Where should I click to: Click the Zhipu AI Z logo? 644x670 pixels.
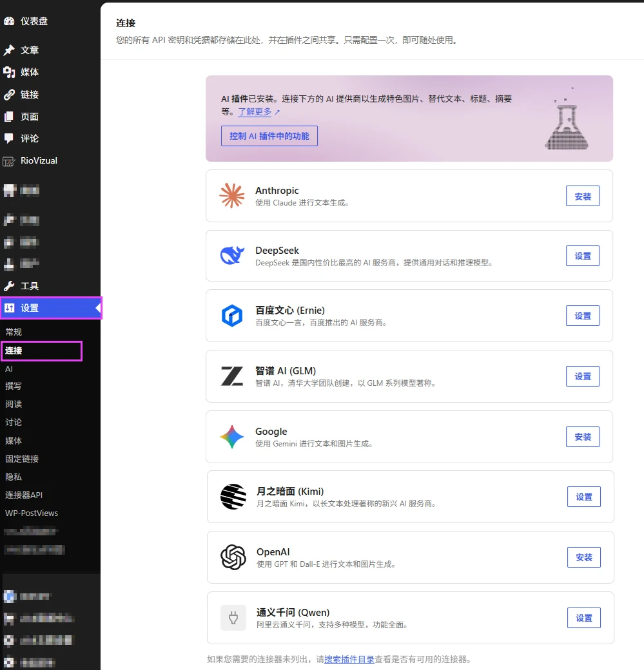(232, 376)
